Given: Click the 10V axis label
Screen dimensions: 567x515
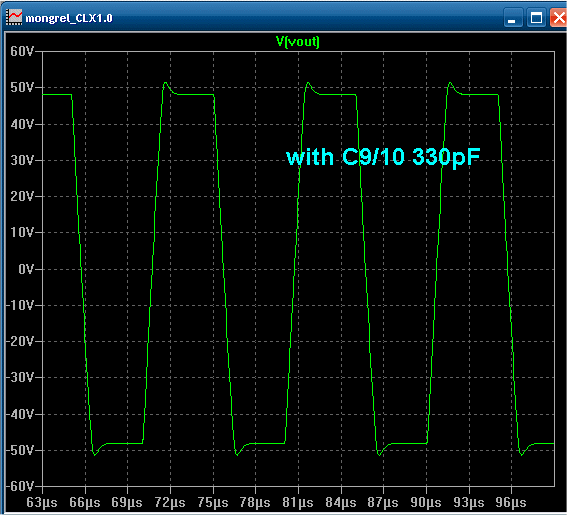Looking at the screenshot, I should click(22, 232).
